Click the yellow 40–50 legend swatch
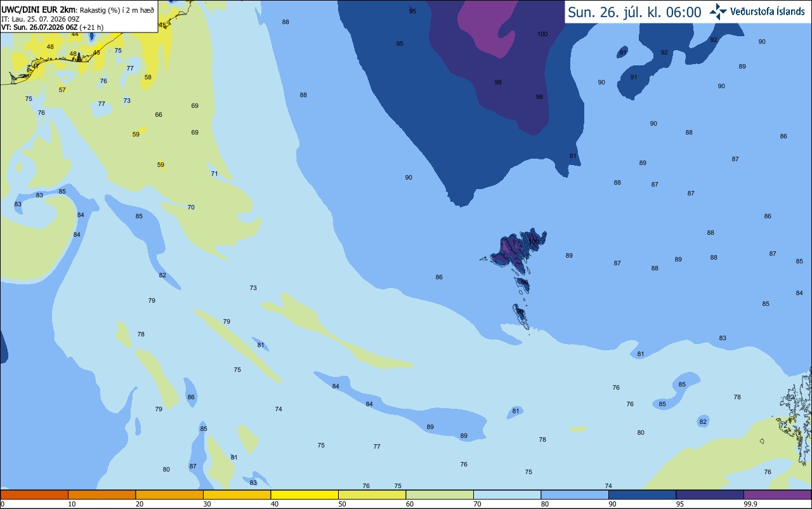Image resolution: width=812 pixels, height=509 pixels. point(304,494)
